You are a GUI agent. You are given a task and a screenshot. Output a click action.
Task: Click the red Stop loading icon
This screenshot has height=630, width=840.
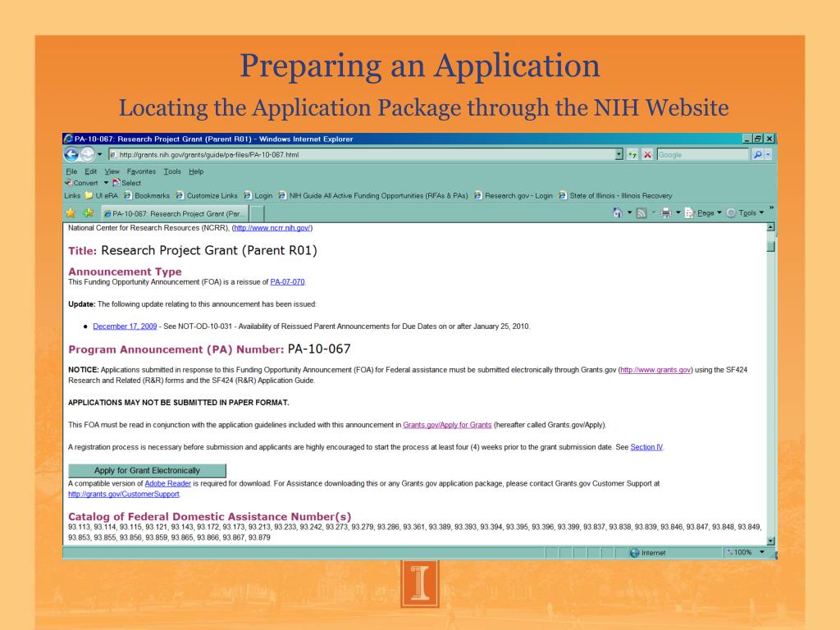(x=647, y=154)
